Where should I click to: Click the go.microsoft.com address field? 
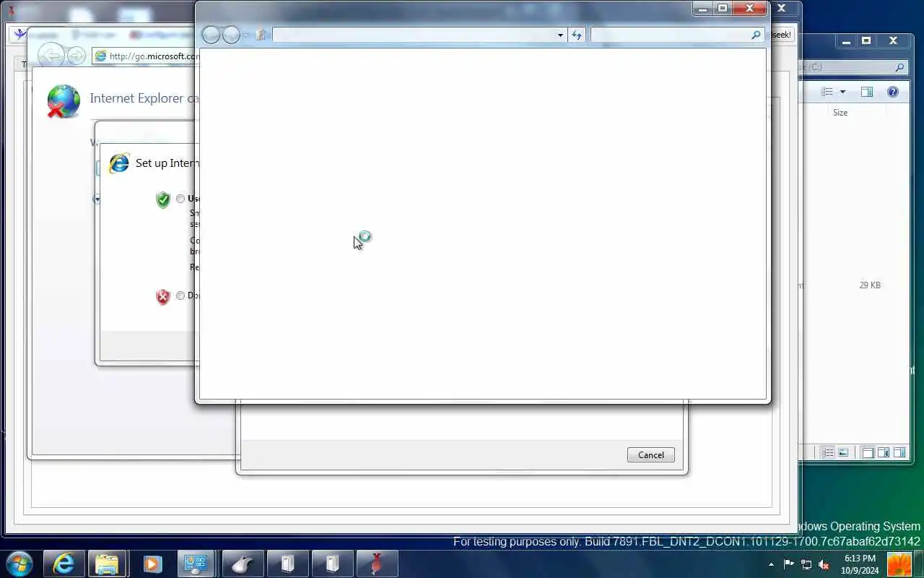(147, 56)
